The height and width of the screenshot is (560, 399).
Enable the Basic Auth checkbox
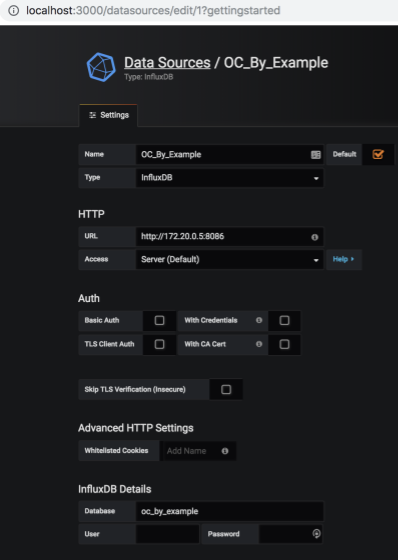[x=159, y=320]
